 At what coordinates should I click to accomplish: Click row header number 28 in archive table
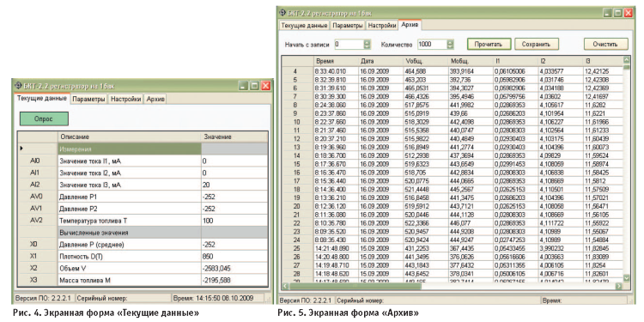pos(298,273)
